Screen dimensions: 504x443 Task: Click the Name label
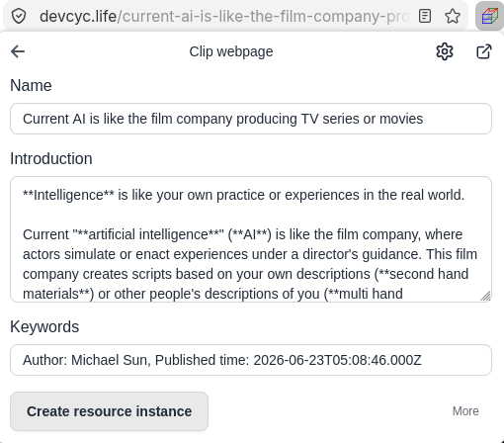[31, 86]
